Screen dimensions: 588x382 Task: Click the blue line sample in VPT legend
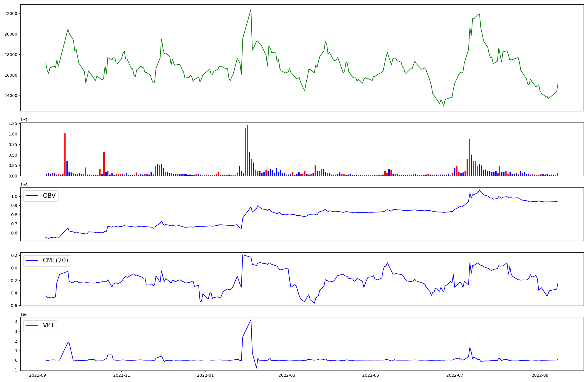32,325
